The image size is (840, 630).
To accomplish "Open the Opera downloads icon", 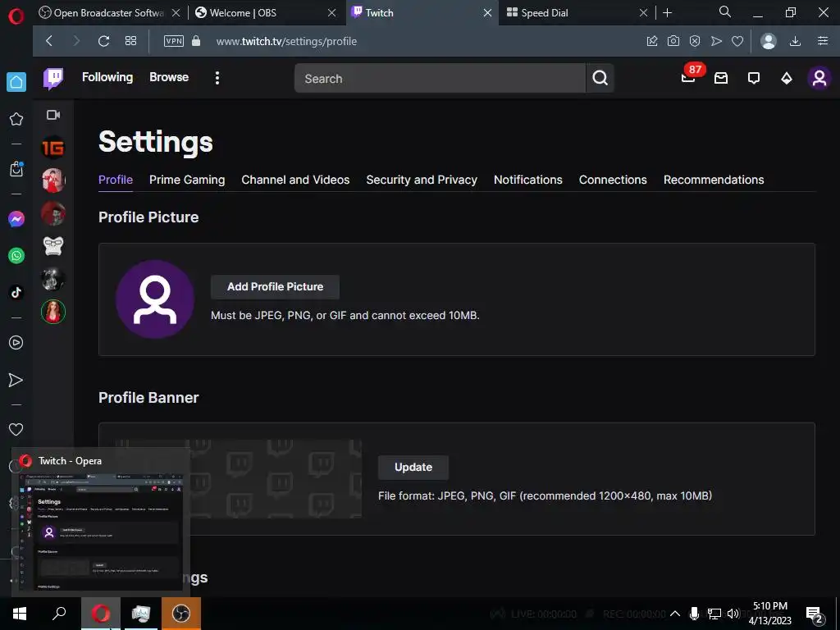I will pos(796,41).
